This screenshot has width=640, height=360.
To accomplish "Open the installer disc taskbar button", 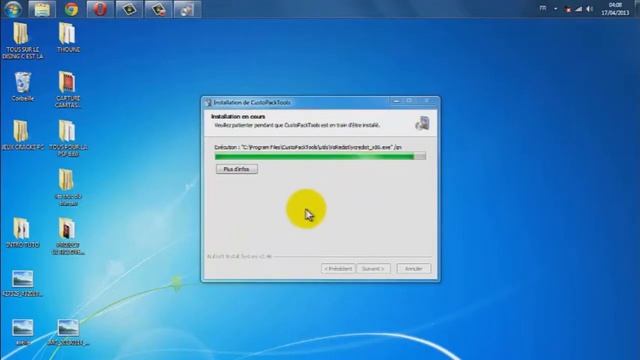I will pos(187,9).
